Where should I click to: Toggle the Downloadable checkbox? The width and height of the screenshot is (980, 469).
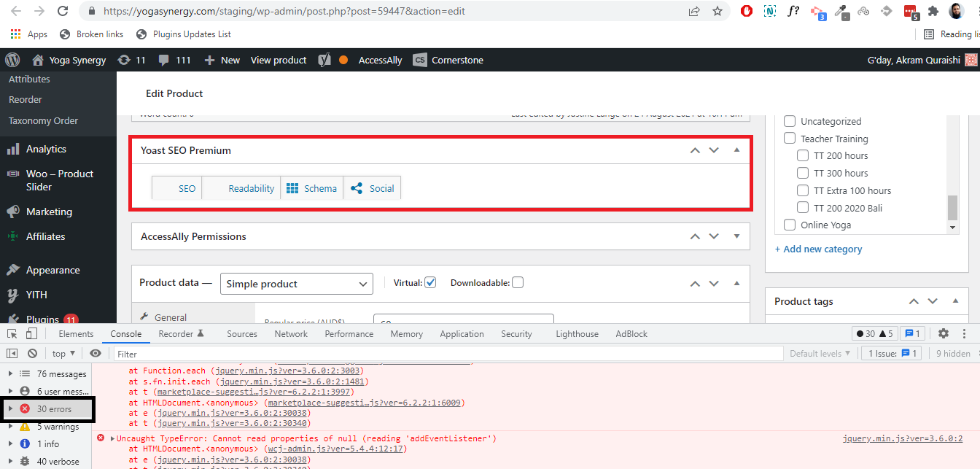[x=518, y=282]
